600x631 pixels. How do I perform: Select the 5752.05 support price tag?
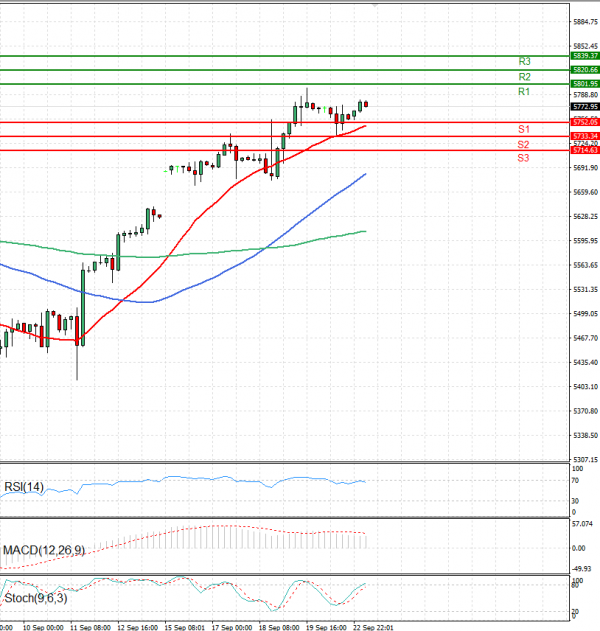coord(586,122)
